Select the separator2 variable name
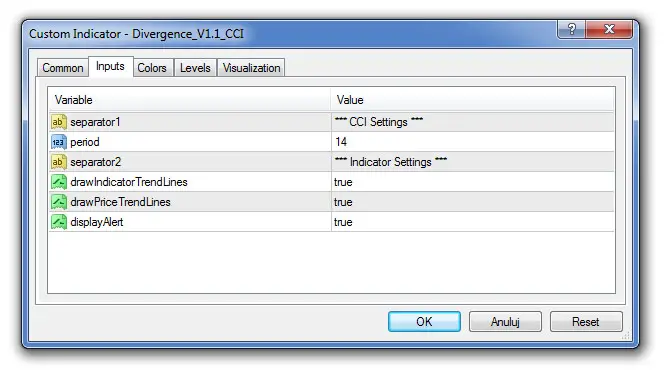Image resolution: width=664 pixels, height=375 pixels. click(x=96, y=162)
